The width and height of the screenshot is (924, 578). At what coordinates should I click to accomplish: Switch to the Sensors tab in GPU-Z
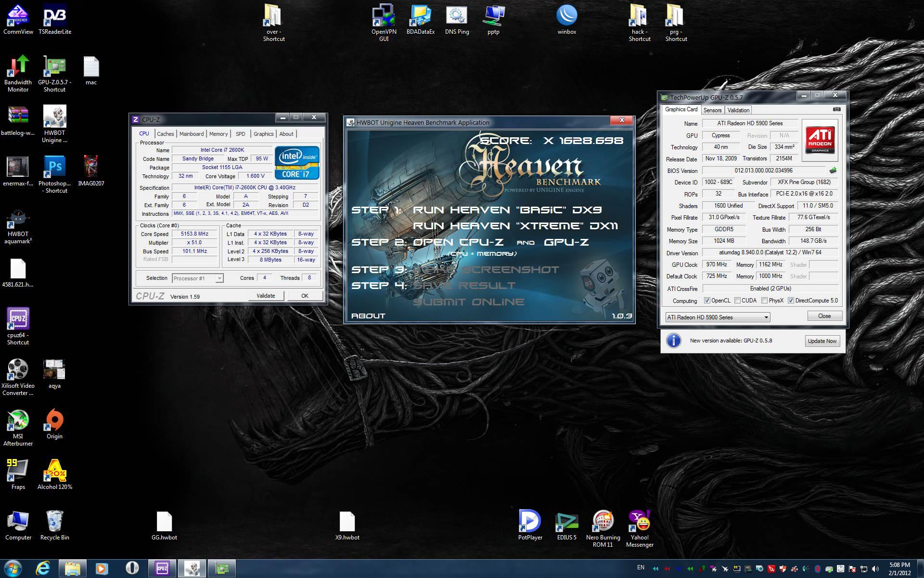point(712,110)
